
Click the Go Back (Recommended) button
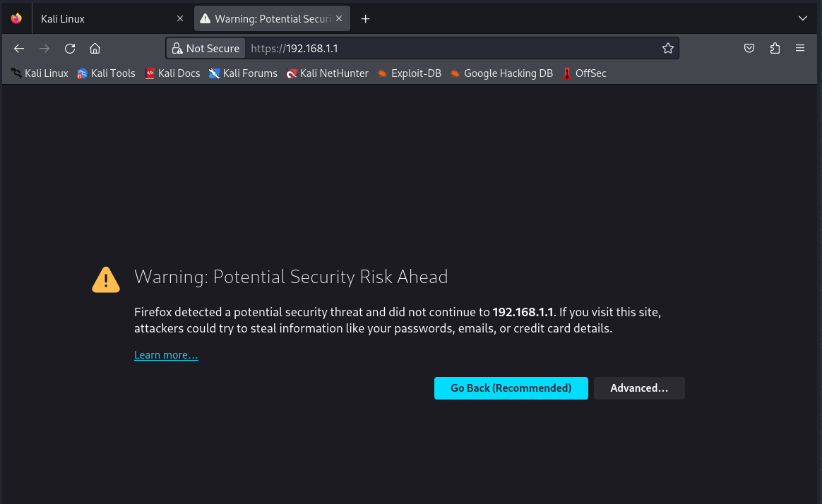coord(511,388)
